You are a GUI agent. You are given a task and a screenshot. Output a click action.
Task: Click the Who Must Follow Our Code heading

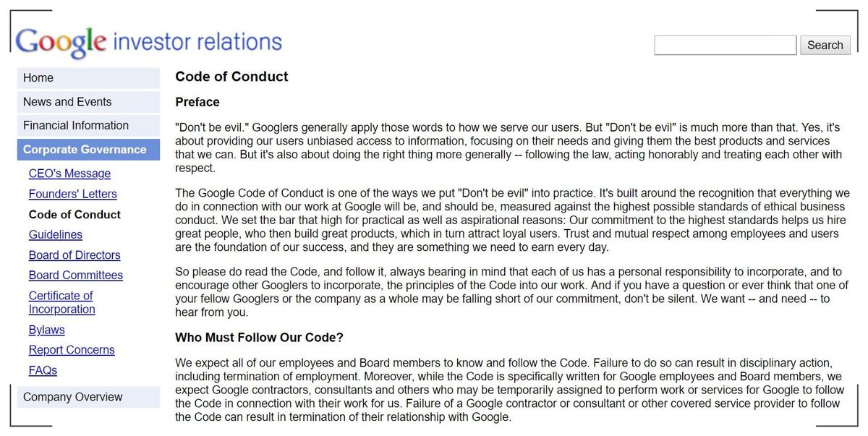point(259,338)
